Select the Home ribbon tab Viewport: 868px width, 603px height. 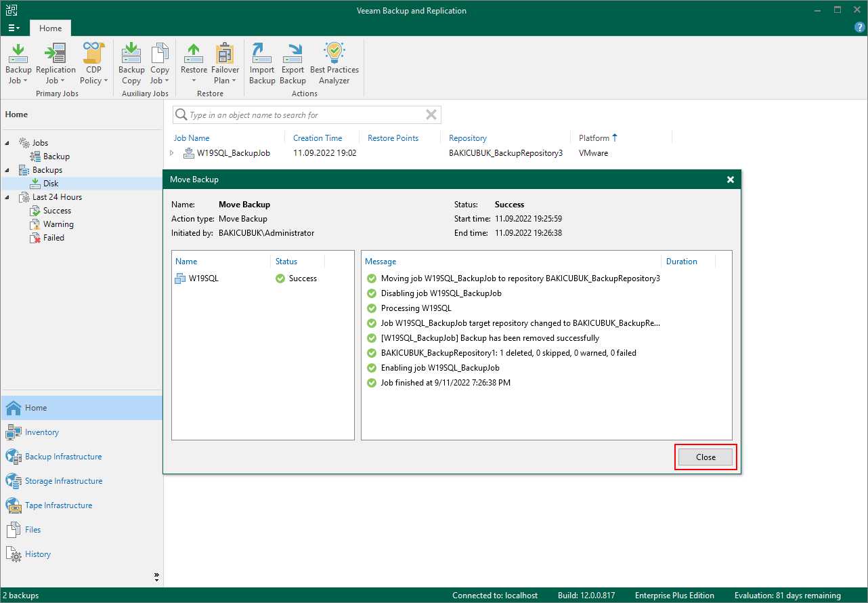pos(50,28)
